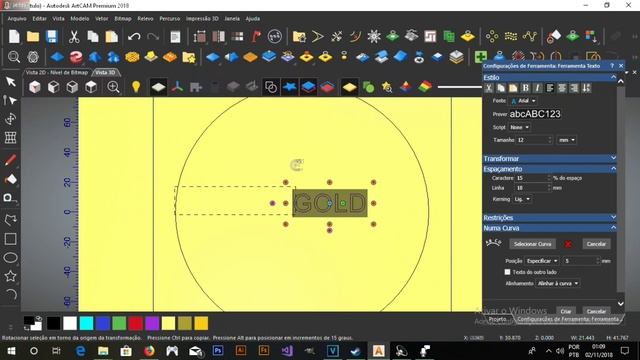640x360 pixels.
Task: Toggle Bold text style
Action: [526, 88]
